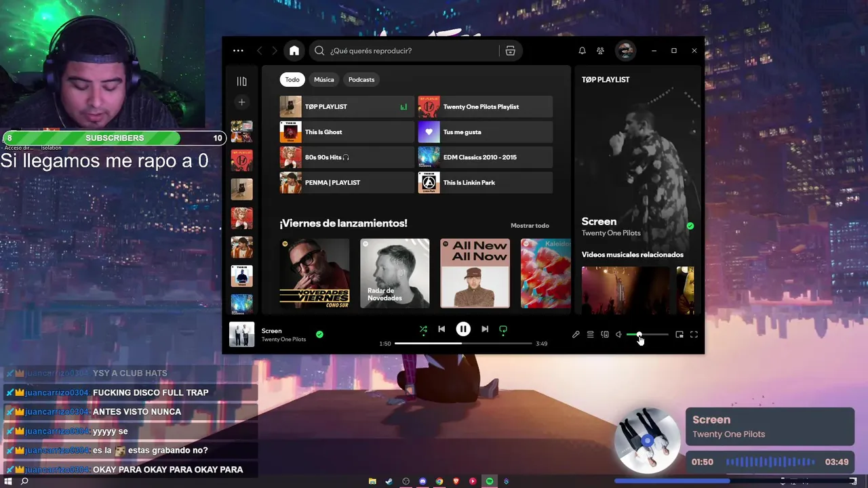Image resolution: width=868 pixels, height=488 pixels.
Task: Open Steam from the taskbar
Action: point(389,481)
